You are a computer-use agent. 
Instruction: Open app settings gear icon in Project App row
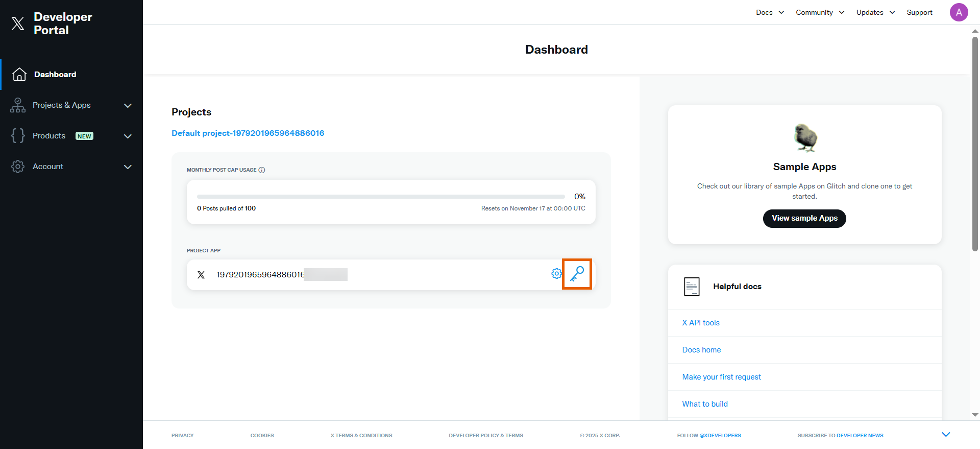556,274
